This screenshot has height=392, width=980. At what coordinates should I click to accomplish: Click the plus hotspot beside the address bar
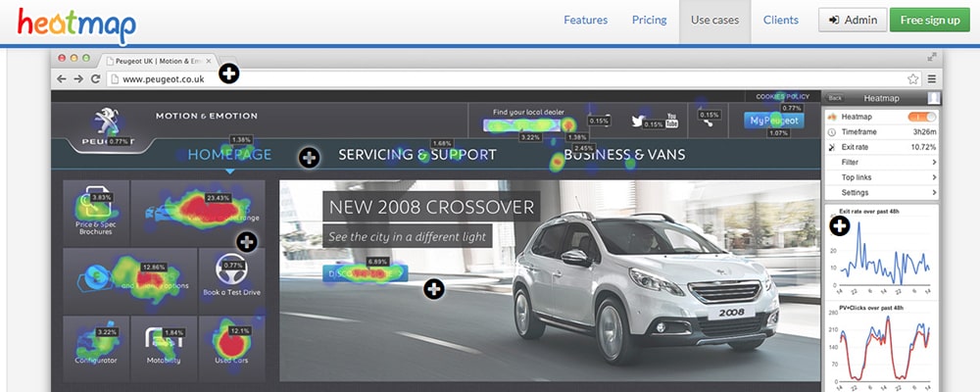[228, 73]
